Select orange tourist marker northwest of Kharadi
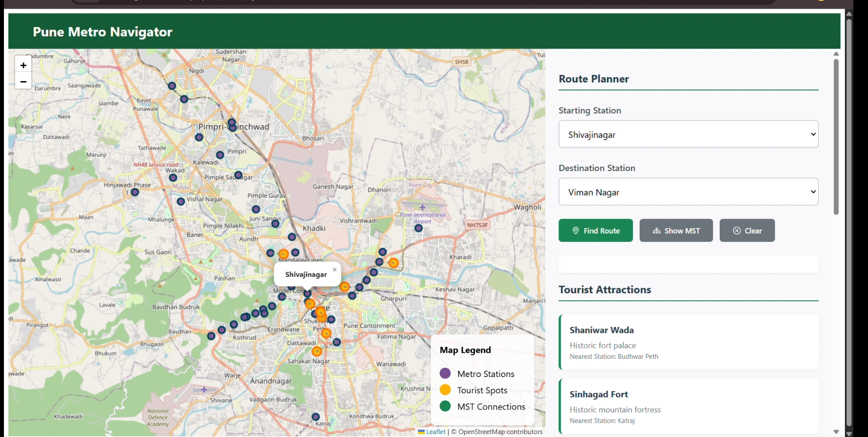Image resolution: width=868 pixels, height=437 pixels. [393, 263]
